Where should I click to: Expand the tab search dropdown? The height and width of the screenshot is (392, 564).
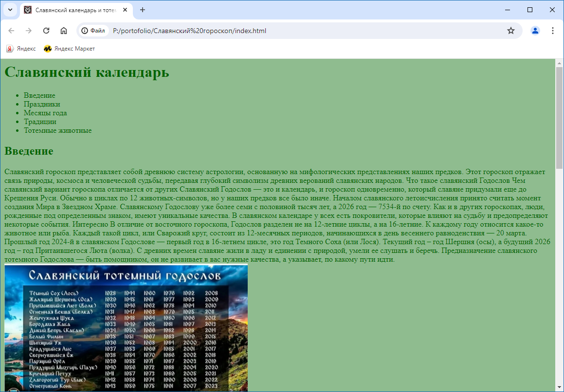click(10, 10)
